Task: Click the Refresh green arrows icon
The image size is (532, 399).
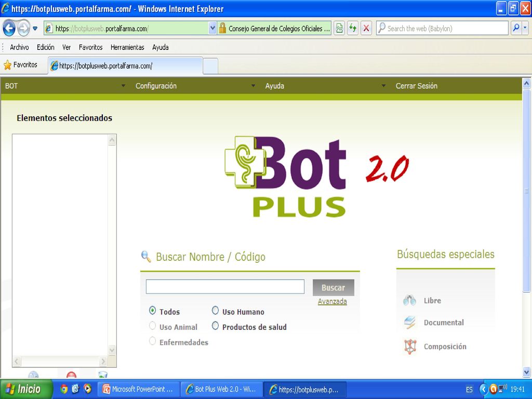Action: click(353, 28)
